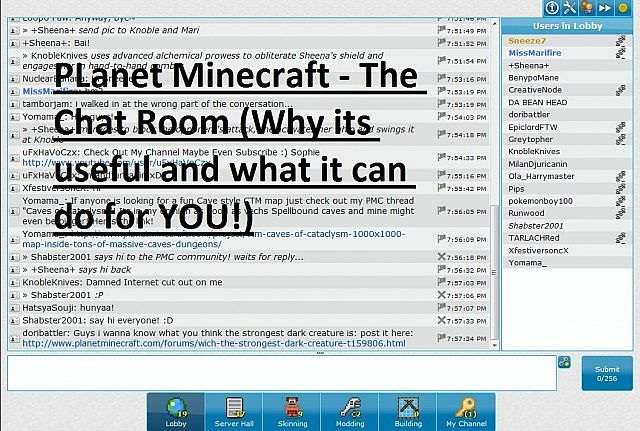
Task: Click the badge icon next to Ola_Harrymaster
Action: [x=621, y=176]
